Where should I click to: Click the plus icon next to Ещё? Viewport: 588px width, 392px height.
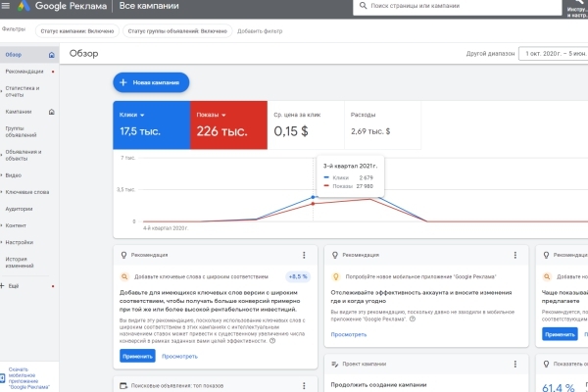(3, 285)
